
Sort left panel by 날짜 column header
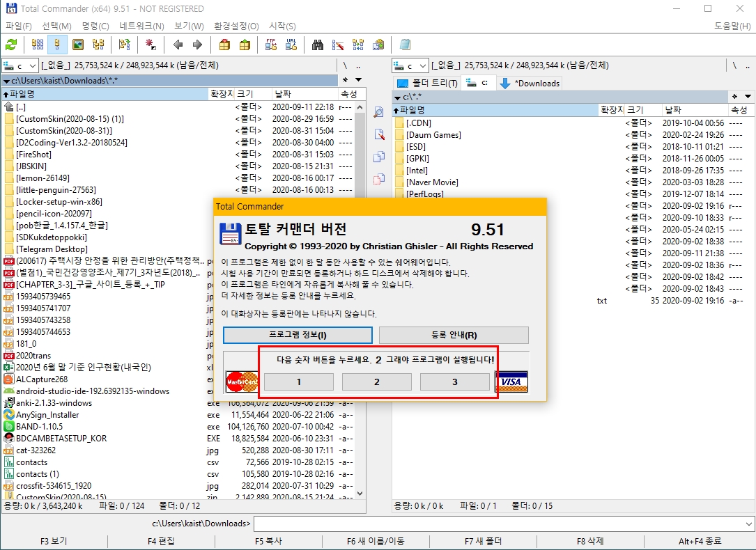304,95
